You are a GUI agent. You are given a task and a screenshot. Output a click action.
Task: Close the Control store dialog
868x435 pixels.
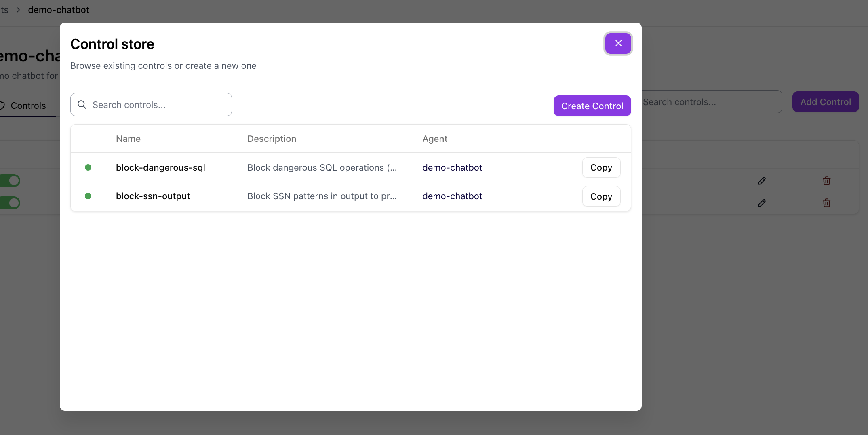coord(618,43)
